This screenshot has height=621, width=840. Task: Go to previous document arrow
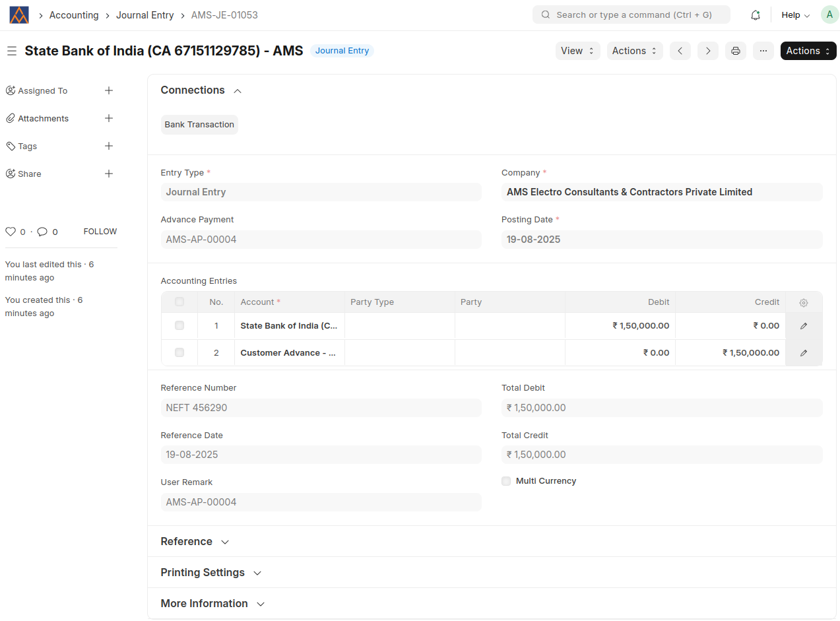(x=680, y=51)
